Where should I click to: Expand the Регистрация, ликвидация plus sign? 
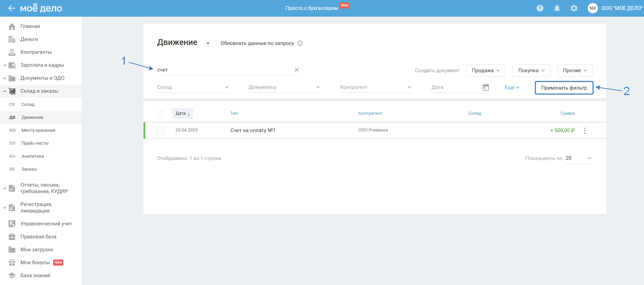pos(5,208)
